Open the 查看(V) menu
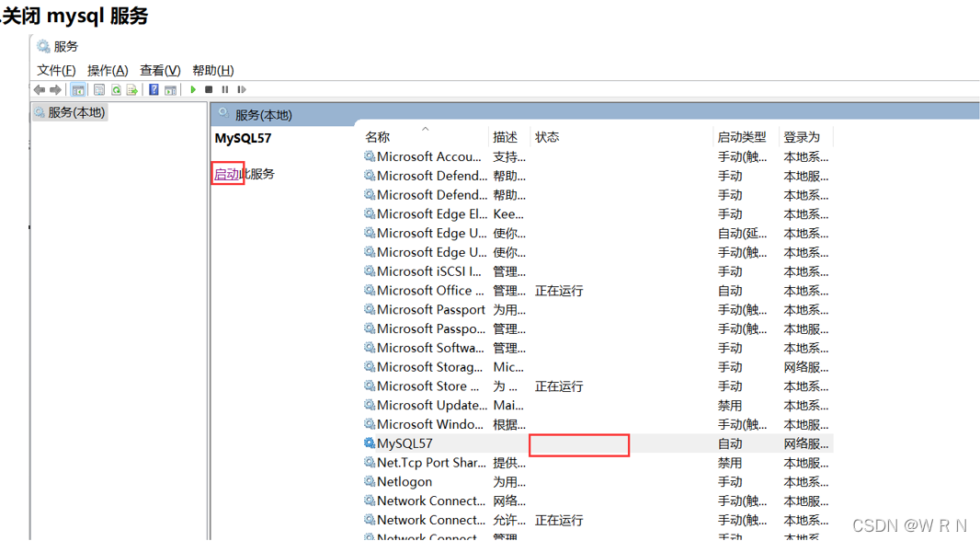980x541 pixels. click(160, 70)
